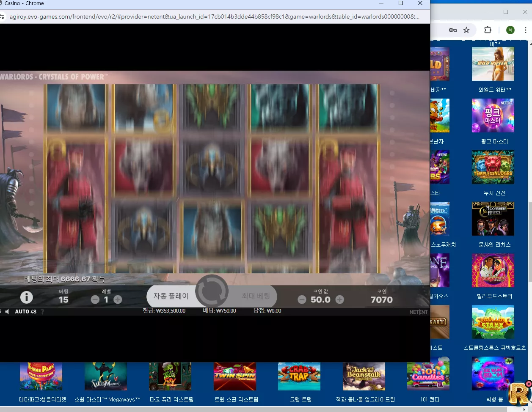Bookmark this page with the star icon
Screen dimensions: 532x412
pyautogui.click(x=466, y=30)
